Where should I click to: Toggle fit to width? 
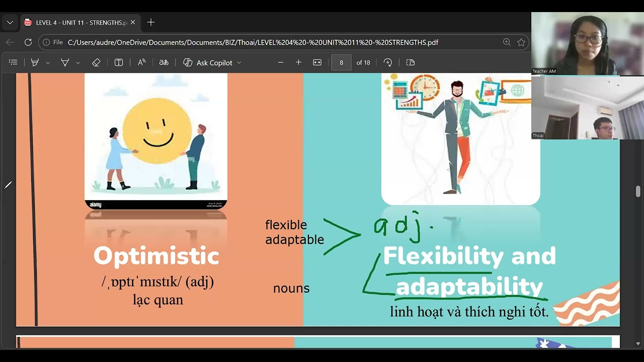tap(317, 62)
